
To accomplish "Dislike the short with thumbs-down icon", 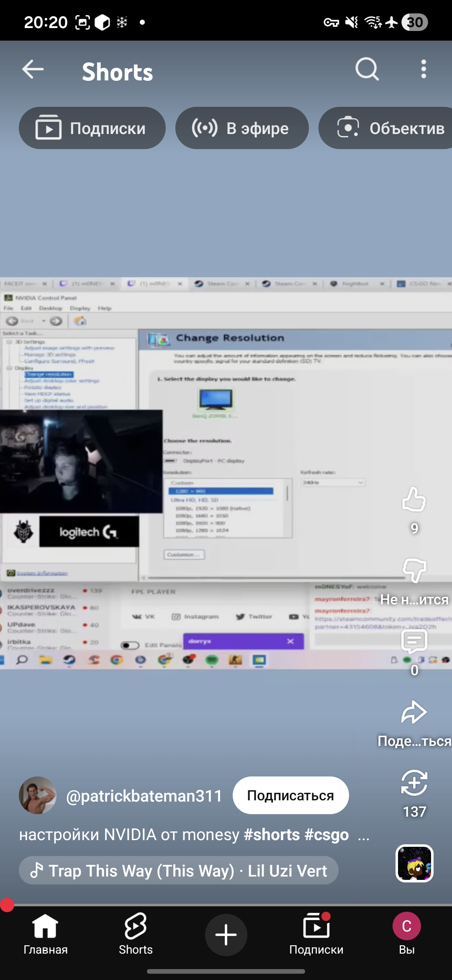I will [x=414, y=570].
